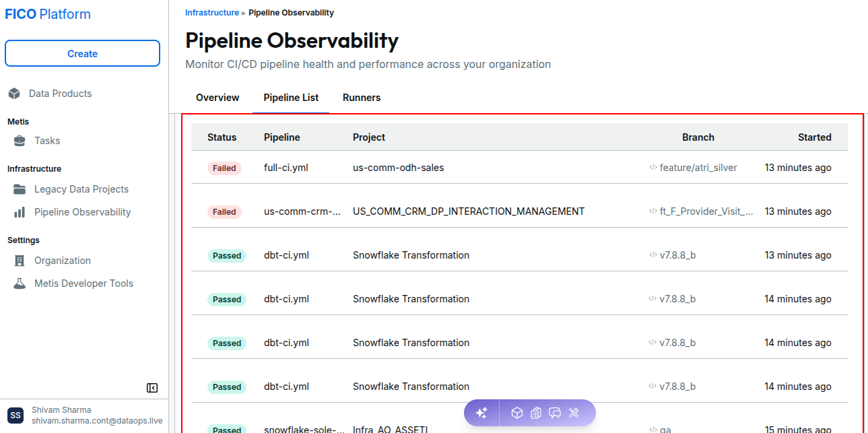Sort by the Started column header
This screenshot has height=433, width=868.
[815, 137]
